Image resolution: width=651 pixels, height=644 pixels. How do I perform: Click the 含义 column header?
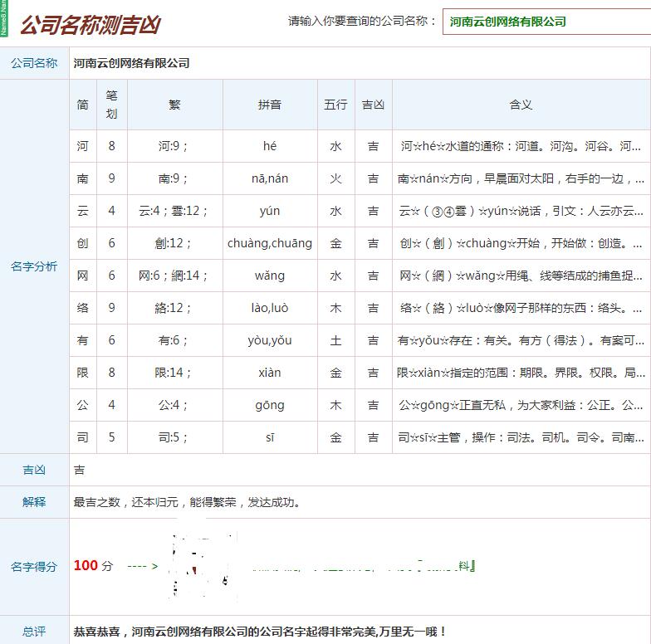pyautogui.click(x=521, y=105)
